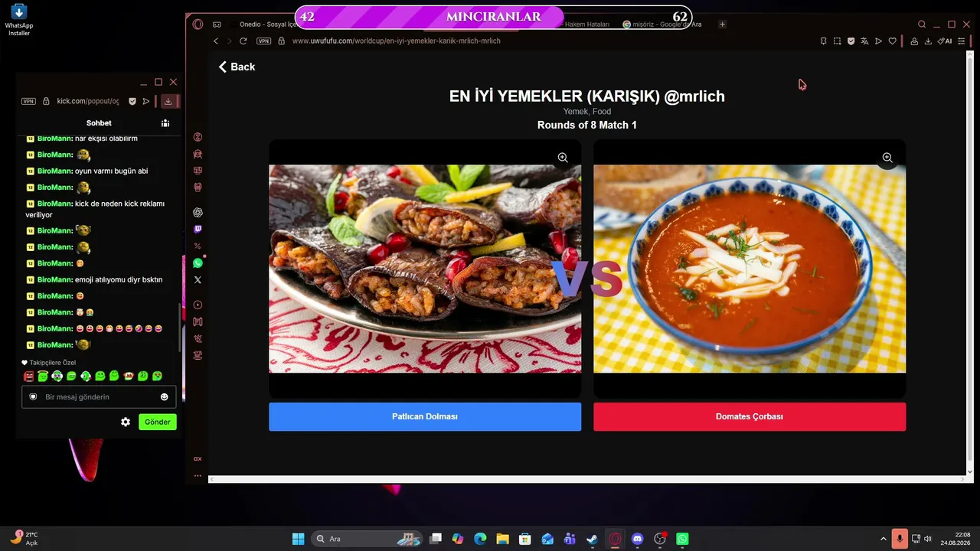Open the Opera main menu logo

click(x=198, y=24)
